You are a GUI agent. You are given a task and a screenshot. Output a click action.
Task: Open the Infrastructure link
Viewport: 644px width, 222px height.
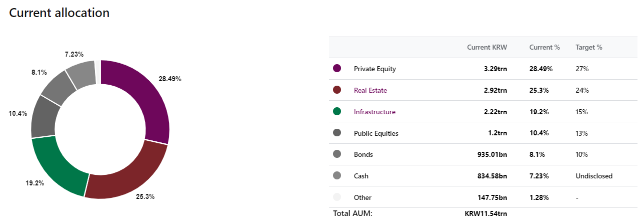coord(374,112)
